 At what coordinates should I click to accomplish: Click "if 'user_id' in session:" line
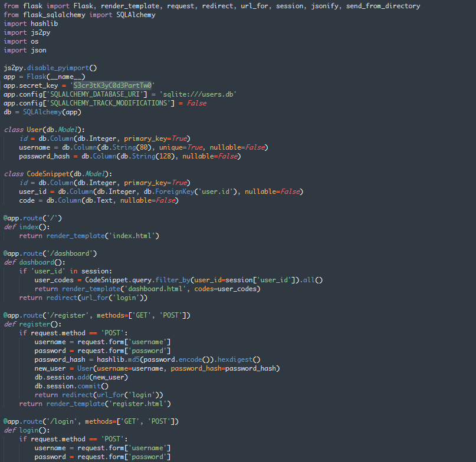[x=65, y=271]
